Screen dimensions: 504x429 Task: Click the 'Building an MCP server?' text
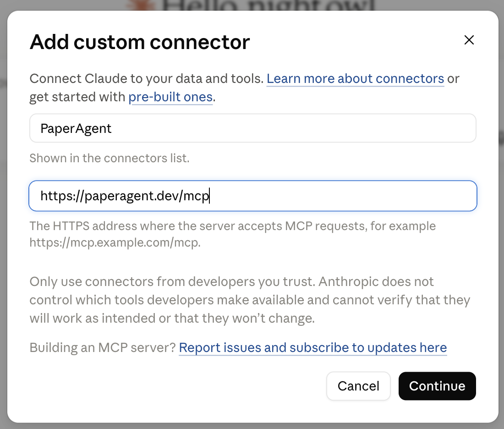pos(103,347)
